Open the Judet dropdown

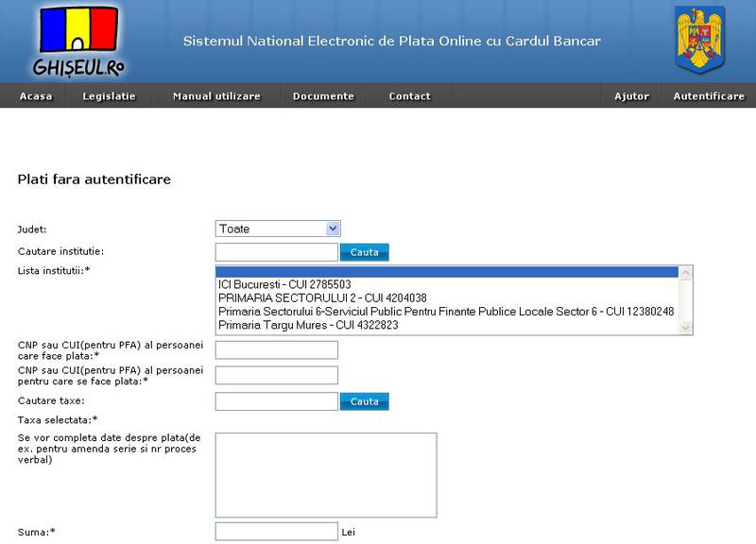[277, 229]
